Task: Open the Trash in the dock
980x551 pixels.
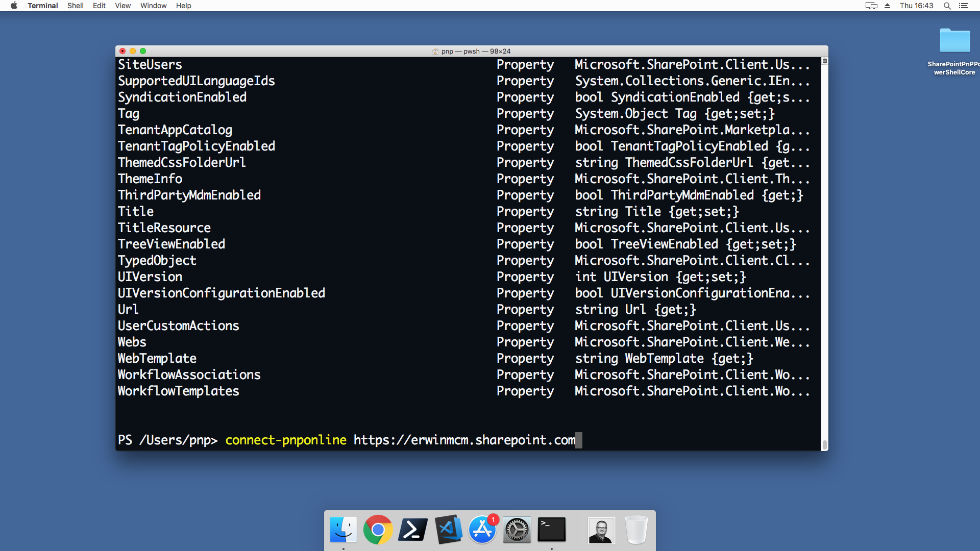Action: pyautogui.click(x=636, y=530)
